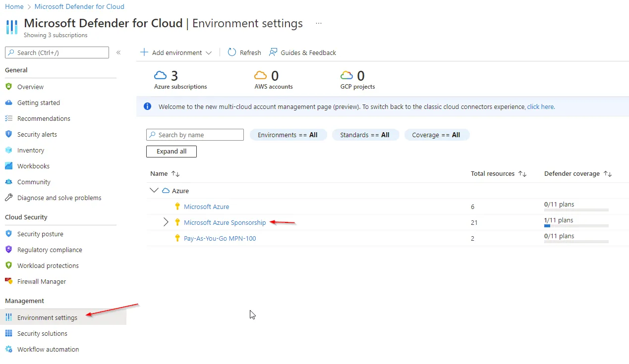The width and height of the screenshot is (629, 364).
Task: Click the plus icon for Add environment
Action: (x=144, y=52)
